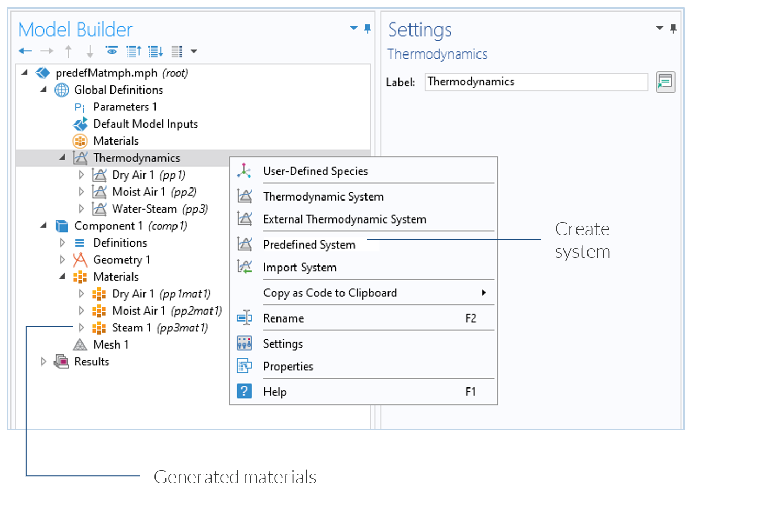765x532 pixels.
Task: Click the Rename icon in context menu
Action: point(244,318)
